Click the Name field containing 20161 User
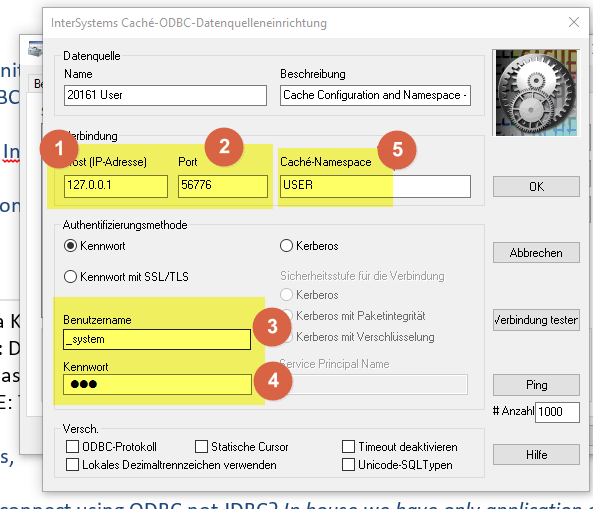 pos(165,95)
